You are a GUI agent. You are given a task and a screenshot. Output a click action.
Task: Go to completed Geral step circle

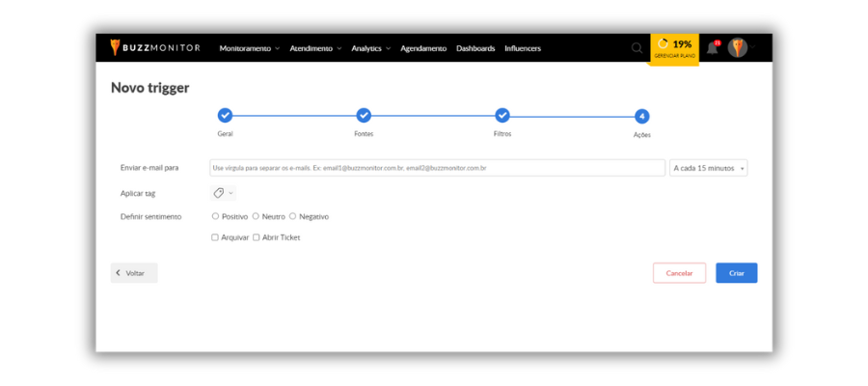(x=225, y=115)
